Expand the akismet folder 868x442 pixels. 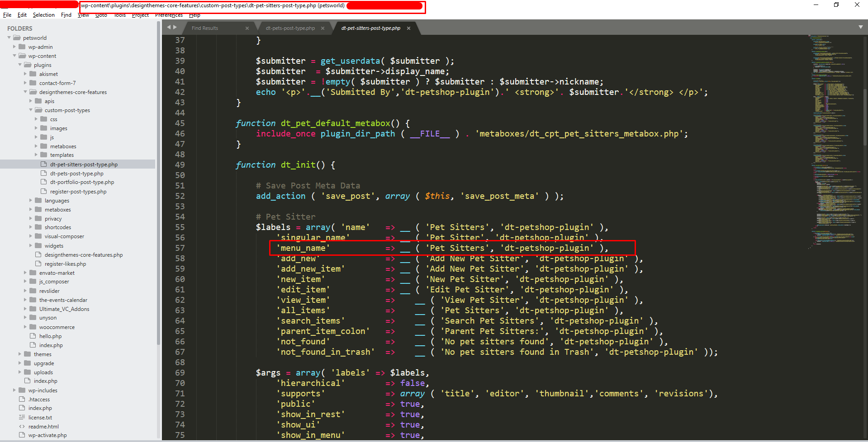[25, 74]
